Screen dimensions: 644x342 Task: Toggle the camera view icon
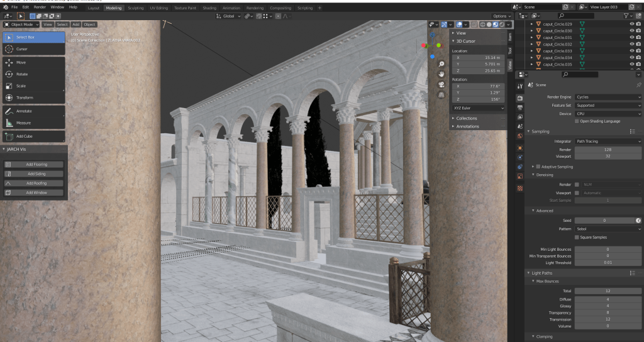tap(441, 84)
